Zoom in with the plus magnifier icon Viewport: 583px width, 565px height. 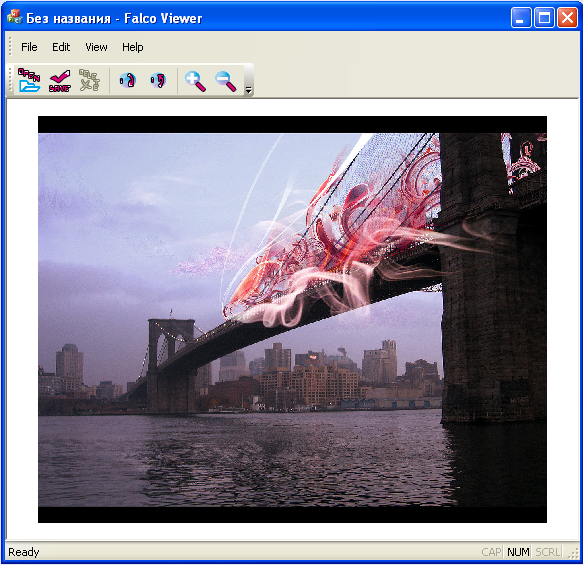[x=195, y=81]
